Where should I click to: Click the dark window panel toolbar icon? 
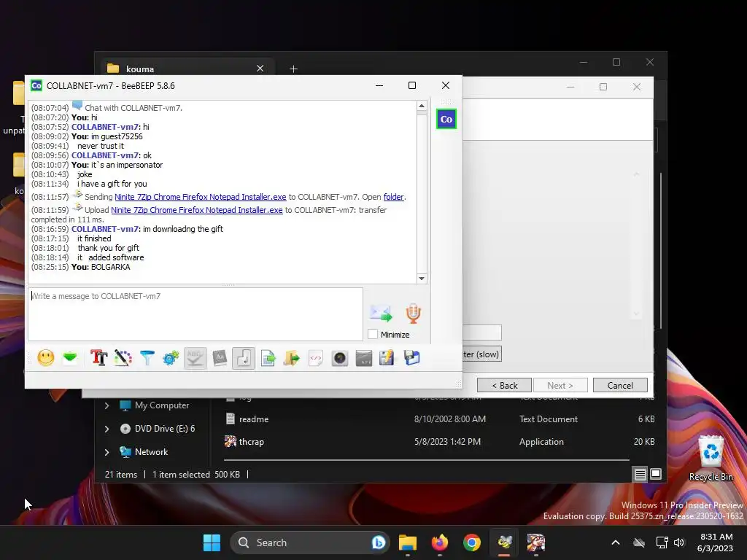tap(363, 357)
